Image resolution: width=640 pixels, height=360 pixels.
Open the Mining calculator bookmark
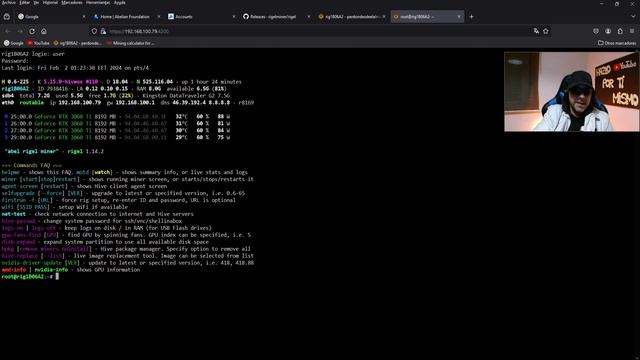(130, 43)
